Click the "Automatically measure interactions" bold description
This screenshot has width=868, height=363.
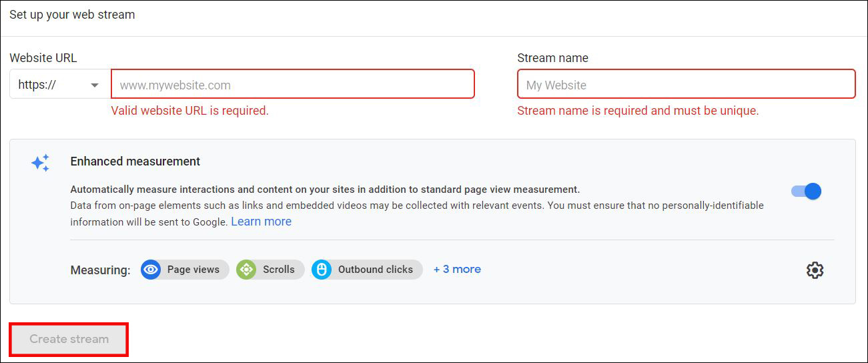(325, 190)
